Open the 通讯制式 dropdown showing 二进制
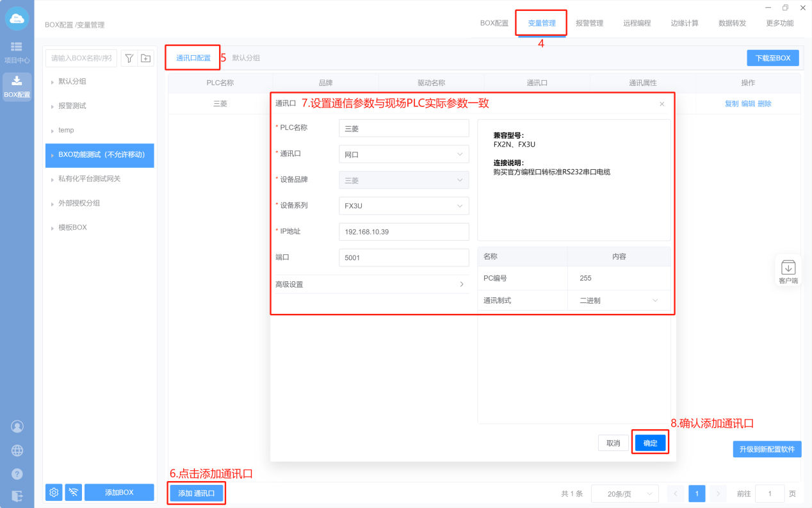 (619, 300)
